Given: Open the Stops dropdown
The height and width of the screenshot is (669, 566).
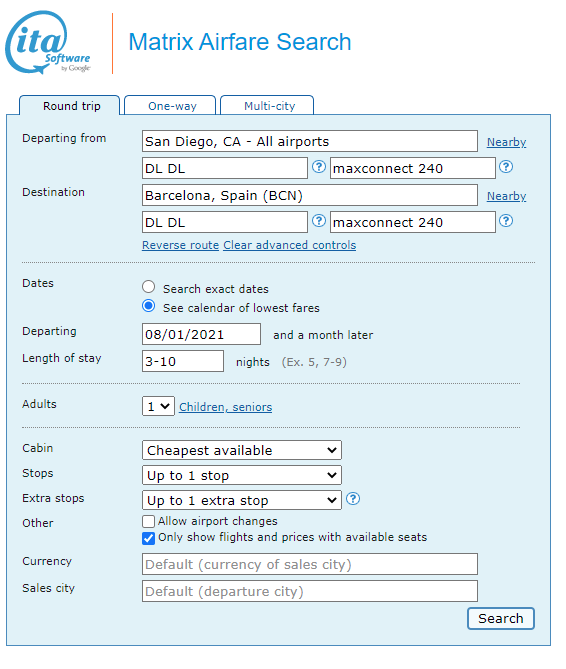Looking at the screenshot, I should [x=242, y=475].
